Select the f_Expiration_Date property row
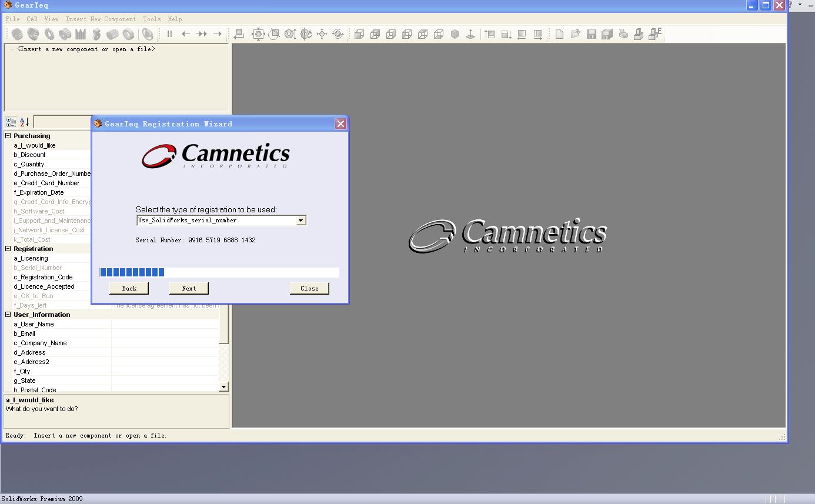The height and width of the screenshot is (504, 815). tap(48, 192)
